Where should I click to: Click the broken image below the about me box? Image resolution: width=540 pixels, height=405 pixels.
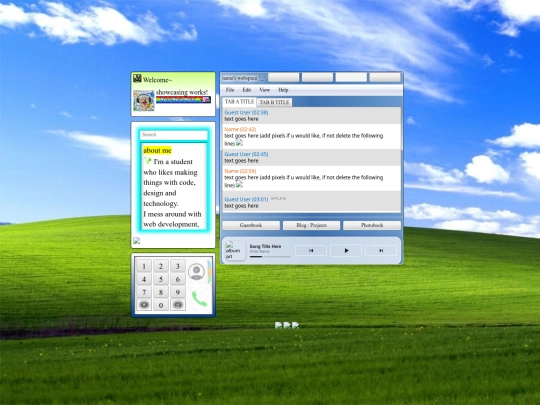click(x=137, y=241)
